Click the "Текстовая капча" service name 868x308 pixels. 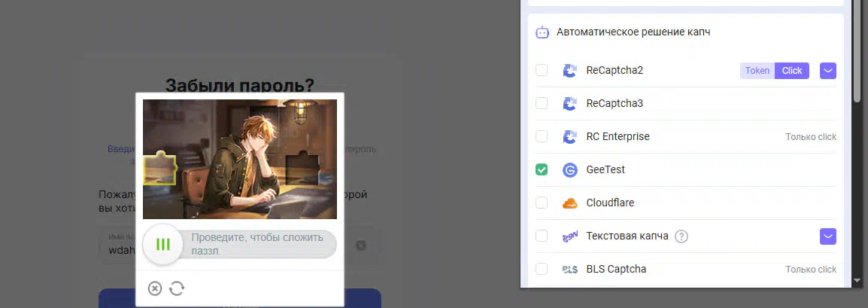[627, 236]
